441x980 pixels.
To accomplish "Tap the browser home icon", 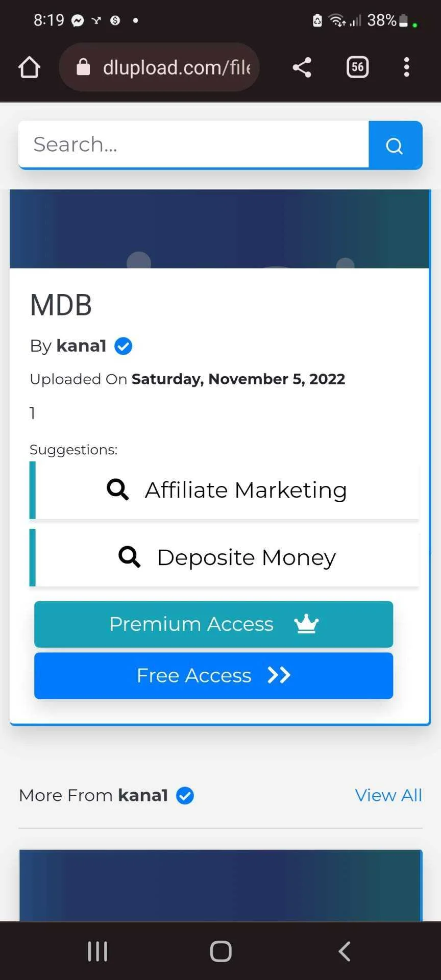I will pos(29,67).
